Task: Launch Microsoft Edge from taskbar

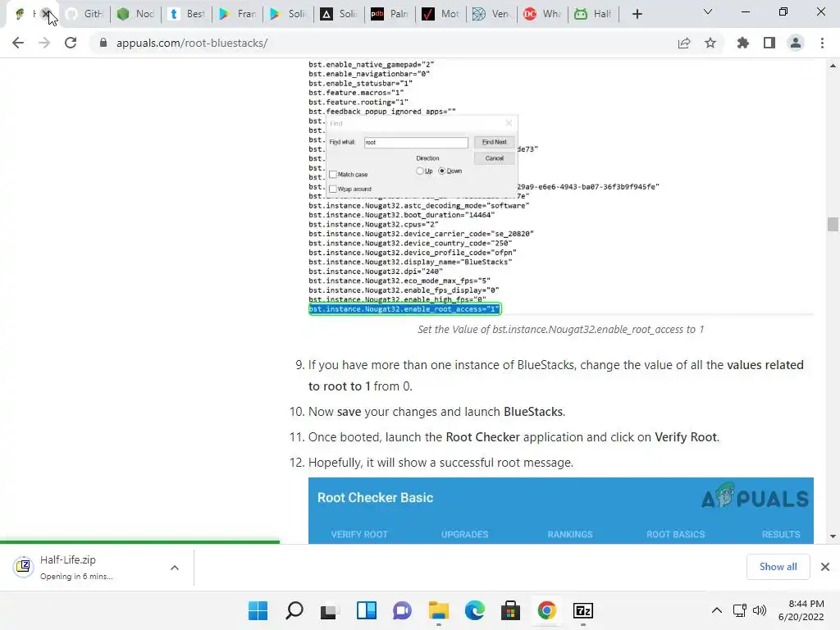Action: 475,610
